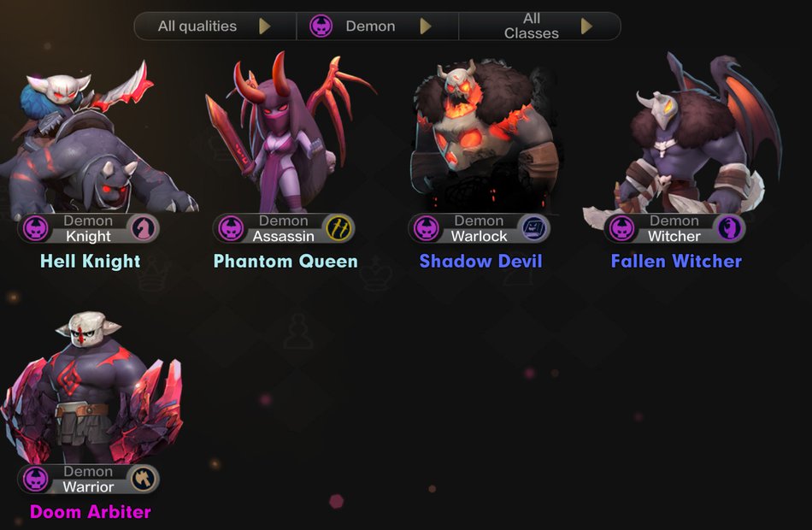Click the Knight class icon under Hell Knight

(x=144, y=228)
